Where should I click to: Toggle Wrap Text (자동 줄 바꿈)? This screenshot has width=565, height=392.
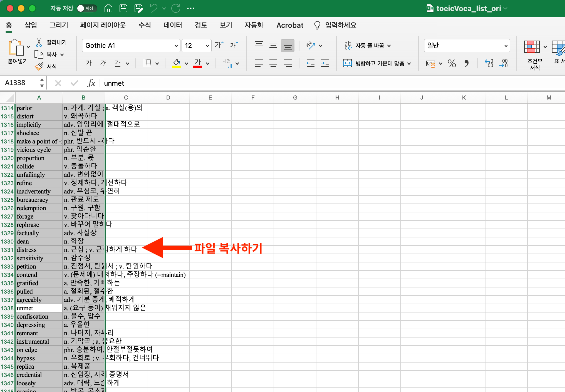point(367,46)
